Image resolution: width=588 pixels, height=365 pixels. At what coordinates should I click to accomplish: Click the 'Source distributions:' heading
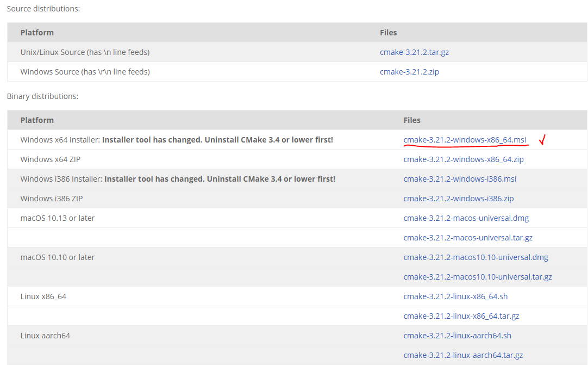pos(43,9)
